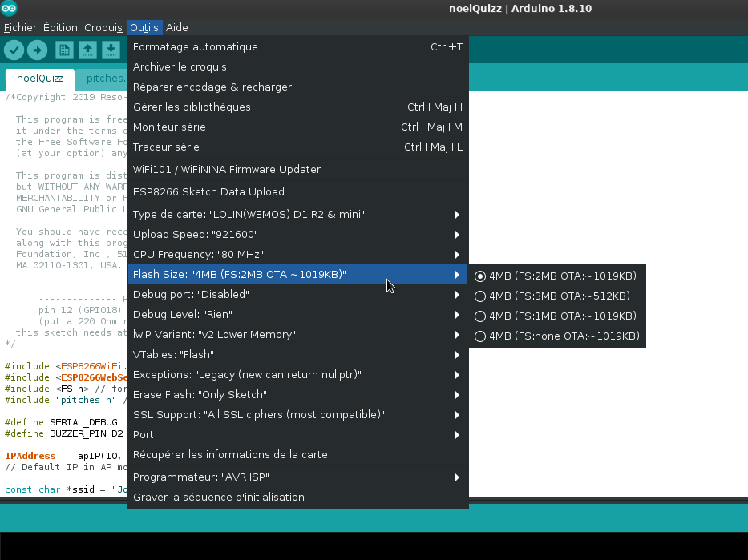The width and height of the screenshot is (748, 560).
Task: Expand the Erase Flash submenu
Action: (297, 395)
